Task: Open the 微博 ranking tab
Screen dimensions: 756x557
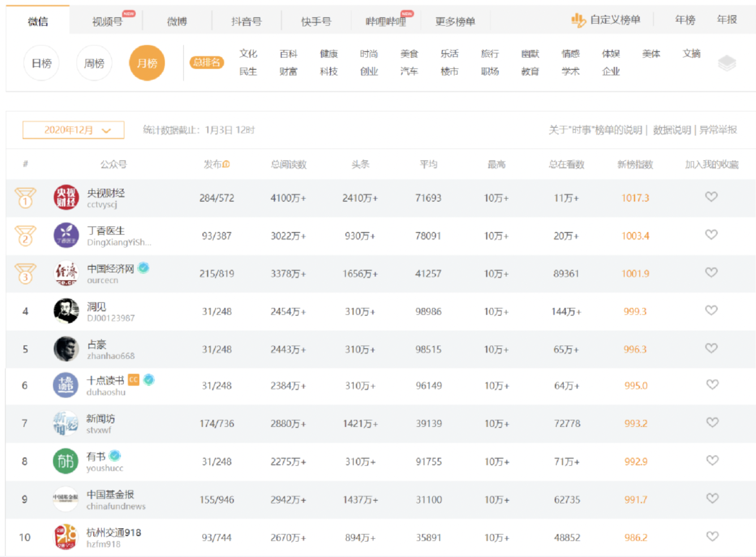Action: pos(177,22)
